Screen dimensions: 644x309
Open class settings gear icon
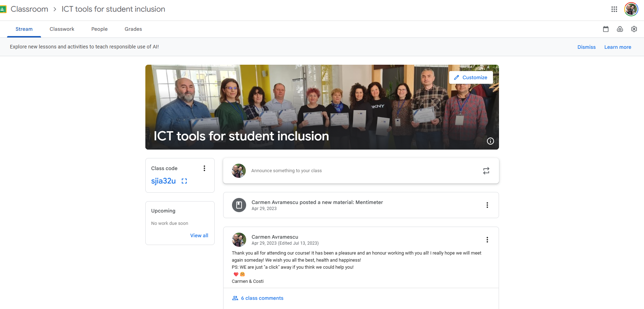(634, 29)
